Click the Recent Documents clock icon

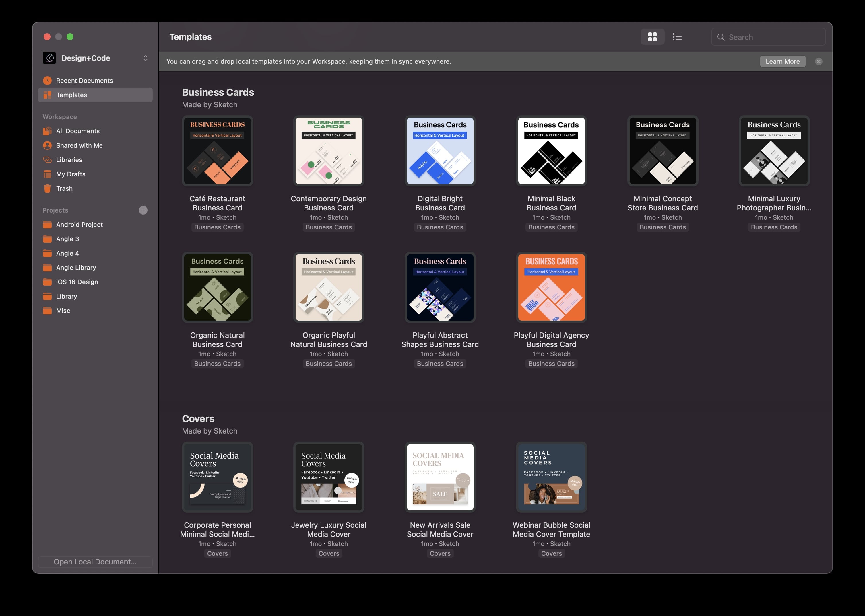coord(47,80)
